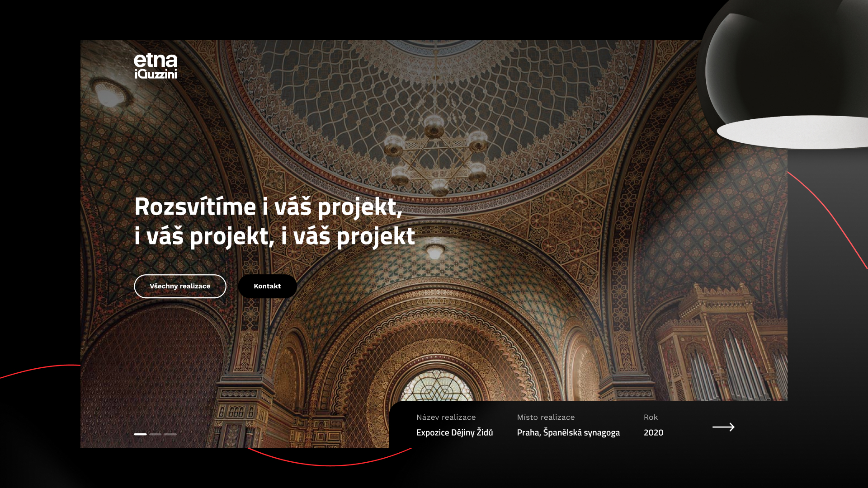Click Praha, Španělská synagoga location text
Viewport: 868px width, 488px height.
click(x=568, y=432)
